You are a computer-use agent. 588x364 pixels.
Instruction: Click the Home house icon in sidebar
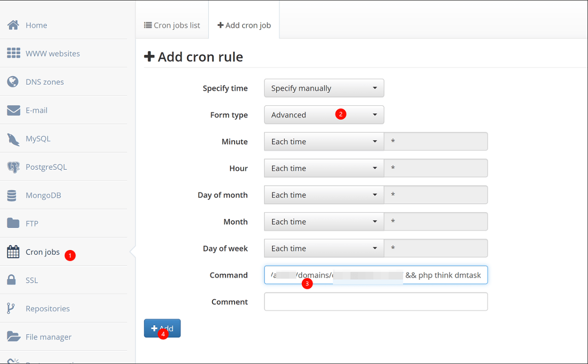click(13, 25)
